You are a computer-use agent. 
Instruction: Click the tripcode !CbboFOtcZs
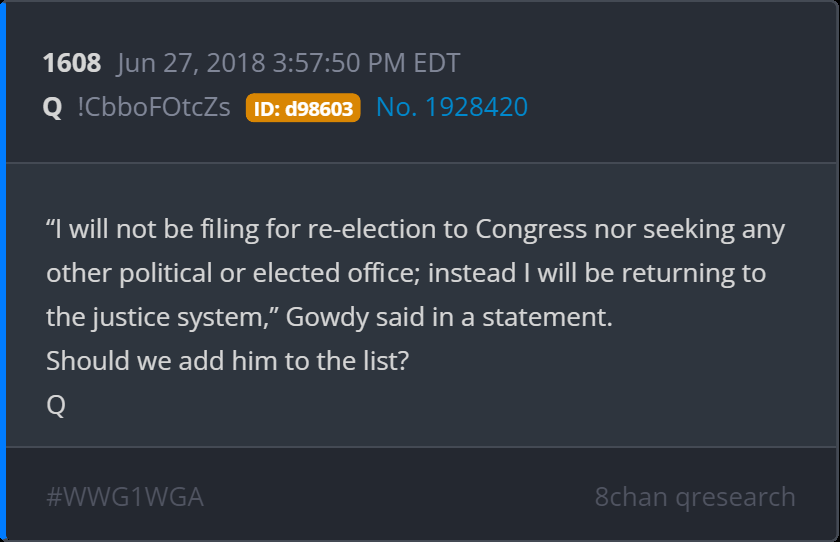(156, 107)
